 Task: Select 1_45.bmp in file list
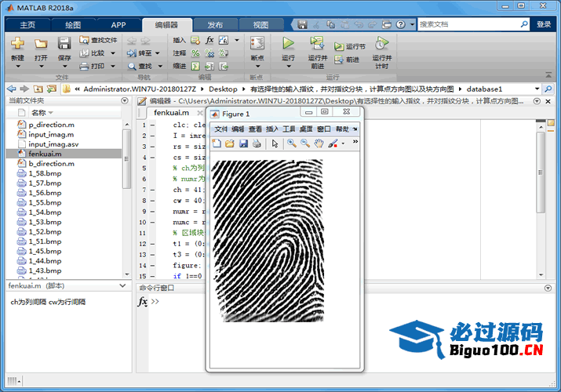pos(45,251)
